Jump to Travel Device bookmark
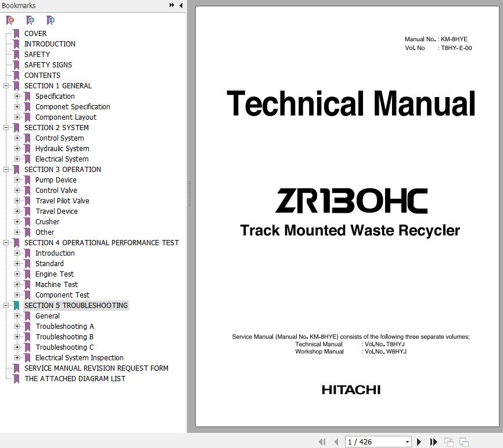 pos(56,211)
